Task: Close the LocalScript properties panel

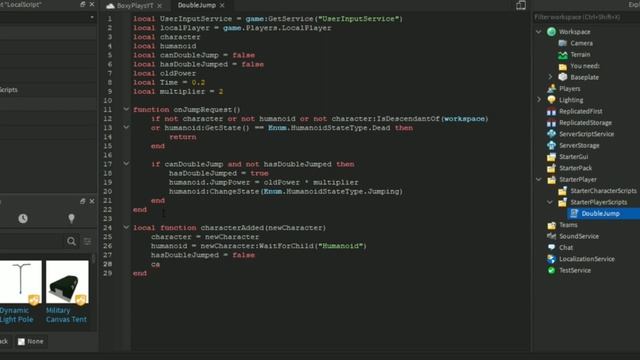Action: [x=92, y=4]
